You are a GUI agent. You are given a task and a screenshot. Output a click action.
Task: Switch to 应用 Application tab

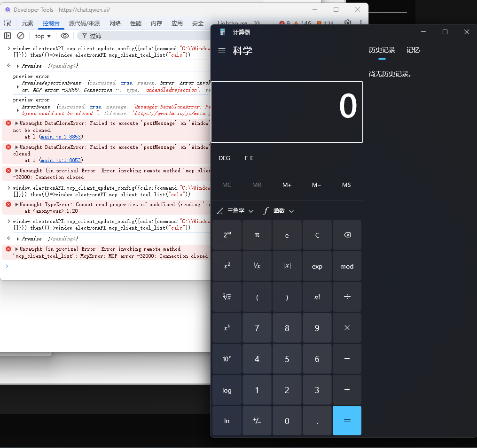coord(177,23)
